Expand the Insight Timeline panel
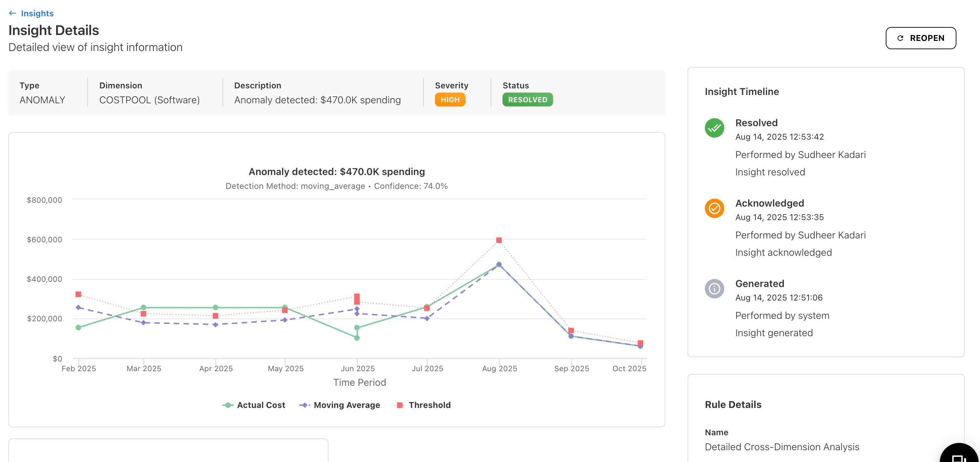 742,91
